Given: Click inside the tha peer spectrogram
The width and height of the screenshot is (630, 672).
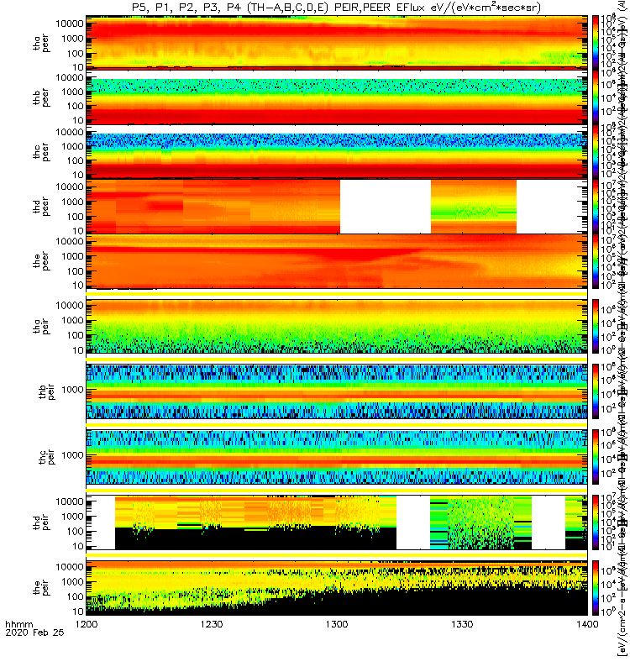Looking at the screenshot, I should [x=337, y=42].
